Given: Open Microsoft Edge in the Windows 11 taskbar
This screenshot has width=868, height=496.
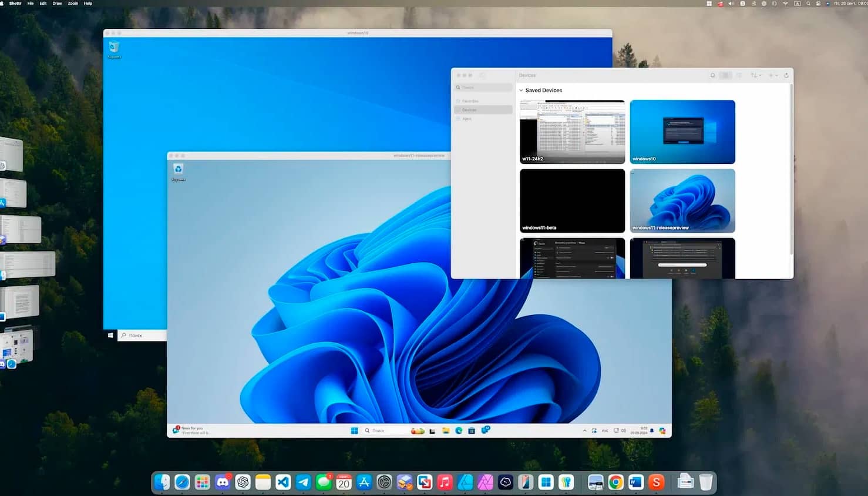Looking at the screenshot, I should coord(459,431).
